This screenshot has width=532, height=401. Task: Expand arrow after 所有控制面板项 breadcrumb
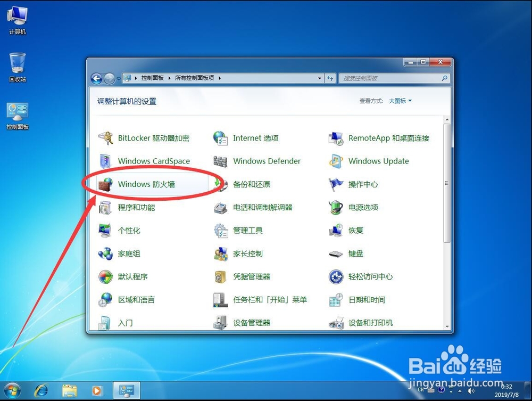[220, 78]
